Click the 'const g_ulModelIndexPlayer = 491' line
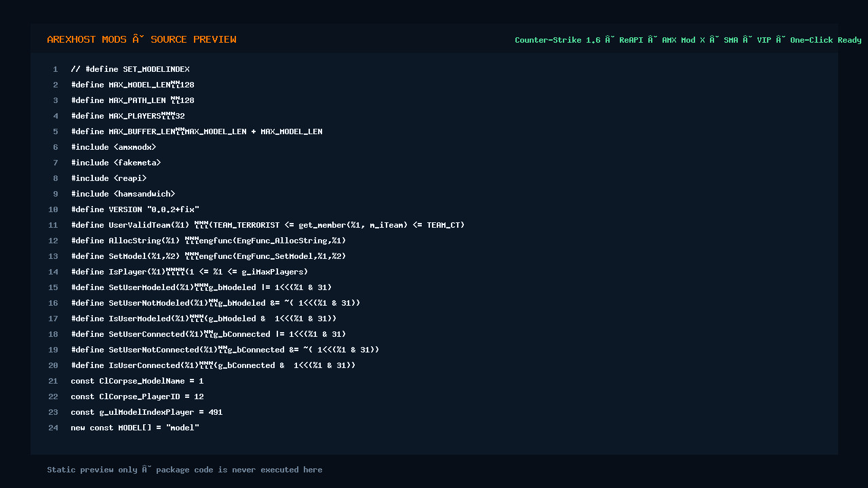Viewport: 868px width, 488px height. 146,412
